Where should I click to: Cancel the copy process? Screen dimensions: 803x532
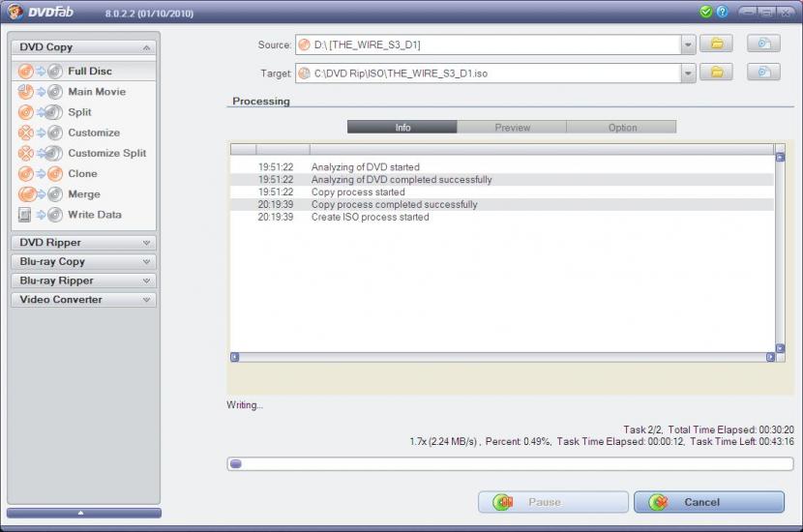709,502
